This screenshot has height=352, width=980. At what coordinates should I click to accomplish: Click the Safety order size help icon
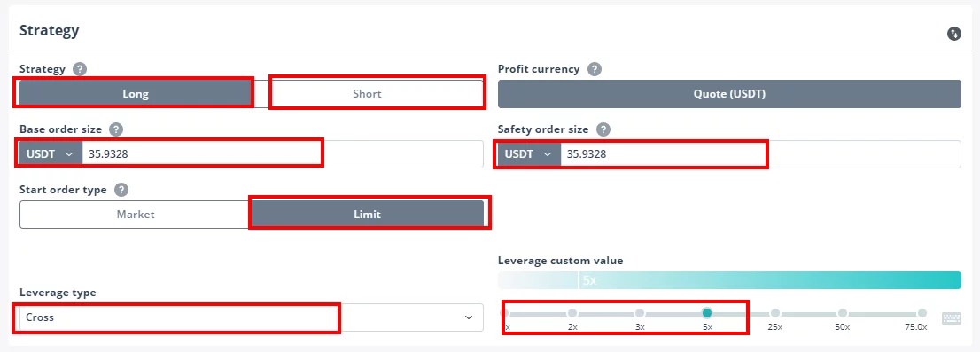click(603, 129)
